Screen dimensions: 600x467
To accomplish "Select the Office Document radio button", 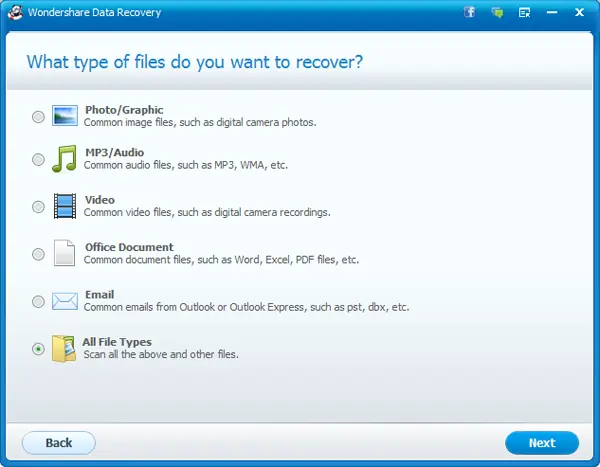I will point(38,254).
